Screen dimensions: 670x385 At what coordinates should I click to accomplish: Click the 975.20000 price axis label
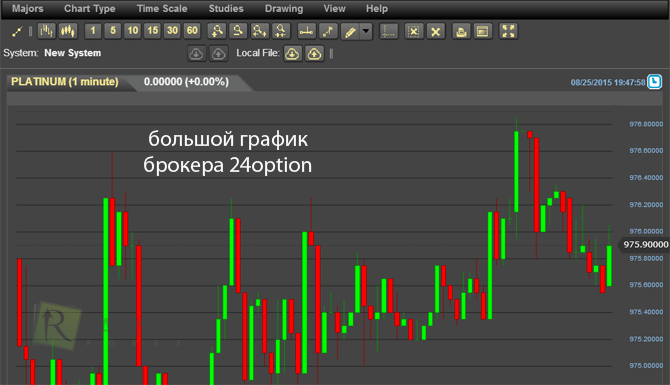(646, 339)
